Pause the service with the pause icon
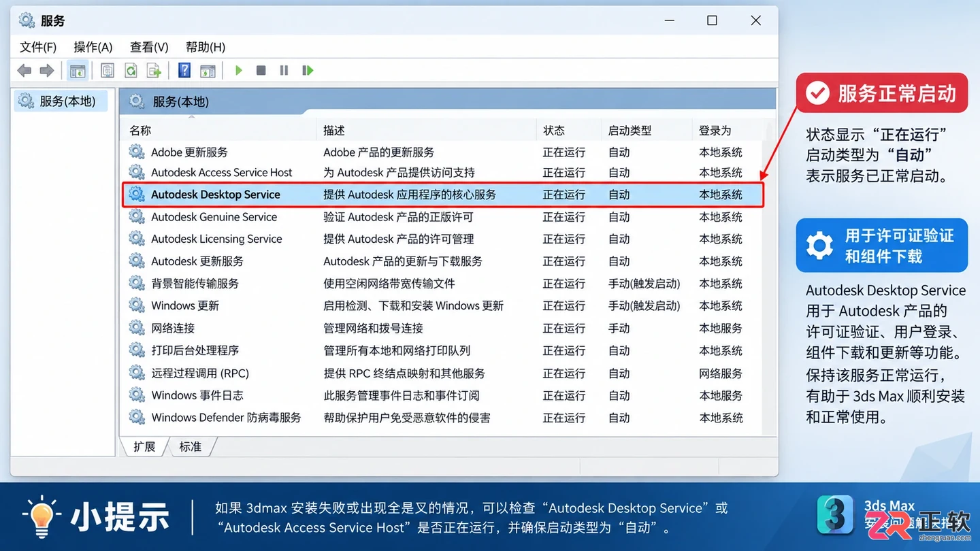Image resolution: width=980 pixels, height=551 pixels. click(284, 71)
